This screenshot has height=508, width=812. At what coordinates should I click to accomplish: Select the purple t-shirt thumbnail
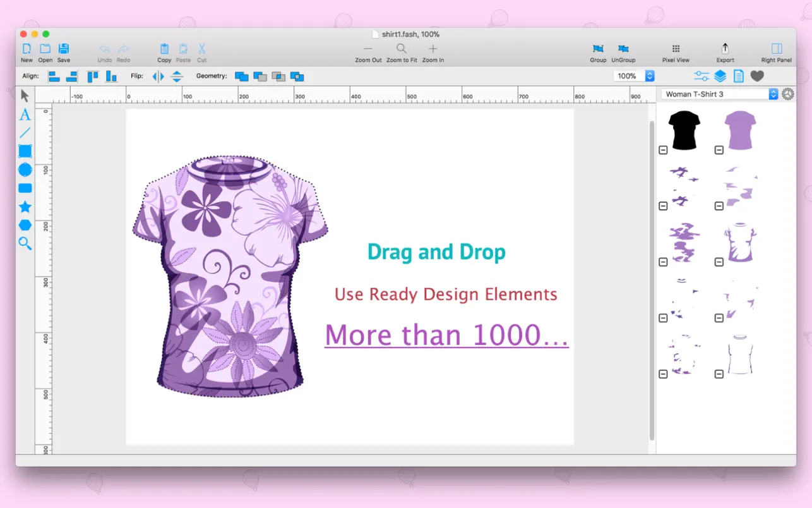(x=739, y=128)
